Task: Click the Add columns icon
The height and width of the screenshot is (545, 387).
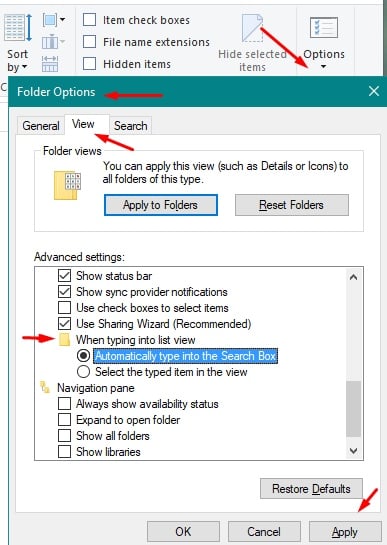Action: (x=50, y=42)
